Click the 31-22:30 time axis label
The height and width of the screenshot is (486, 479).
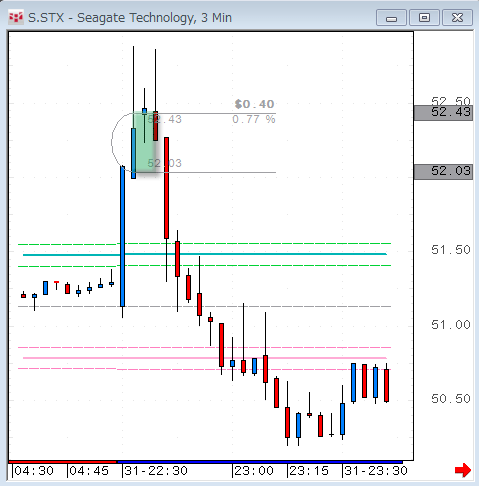tap(156, 471)
